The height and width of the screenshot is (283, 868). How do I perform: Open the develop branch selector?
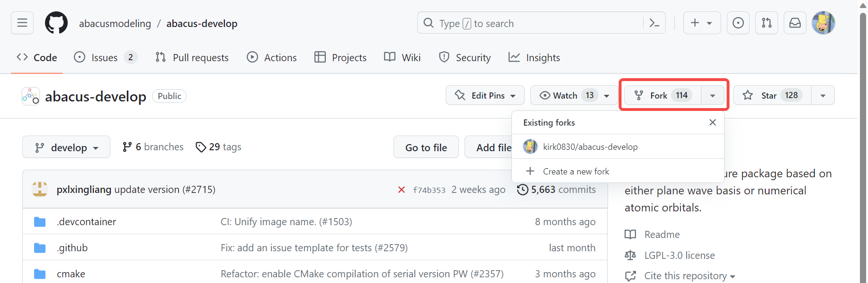[x=66, y=147]
